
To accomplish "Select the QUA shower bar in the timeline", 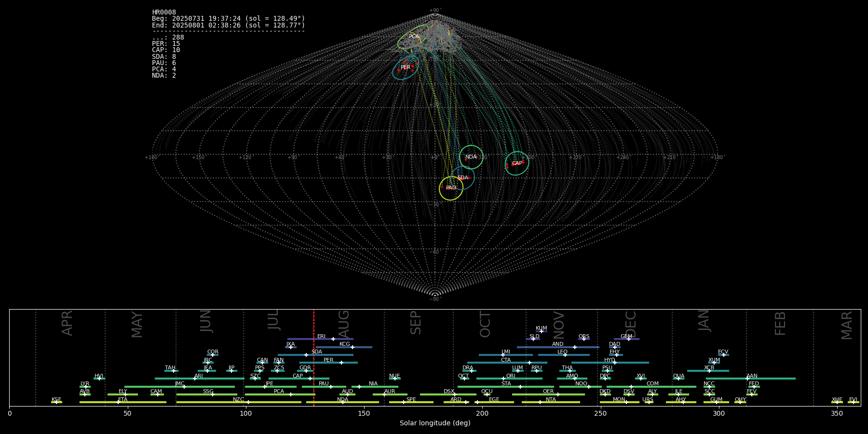I will tap(678, 379).
